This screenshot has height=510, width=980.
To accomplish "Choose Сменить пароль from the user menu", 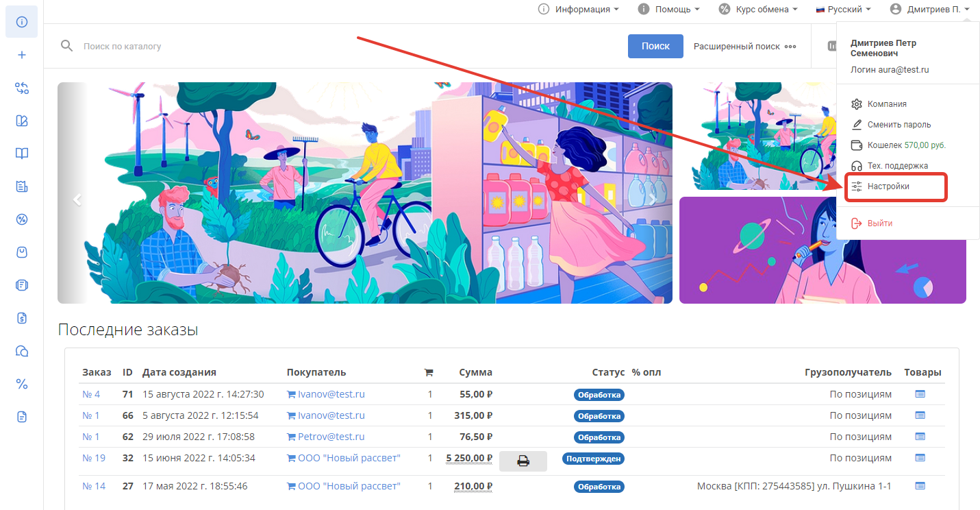I will (899, 125).
